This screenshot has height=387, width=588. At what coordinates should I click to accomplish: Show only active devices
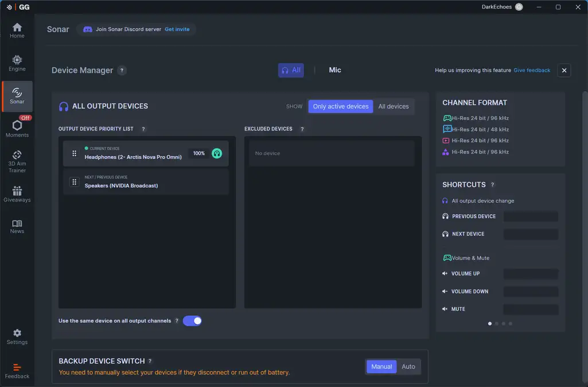(341, 107)
